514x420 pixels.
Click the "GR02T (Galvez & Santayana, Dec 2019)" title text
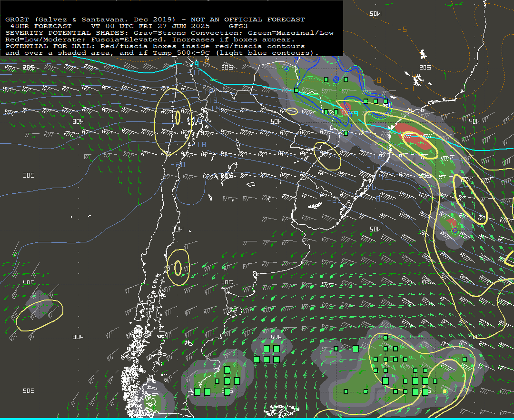(90, 20)
